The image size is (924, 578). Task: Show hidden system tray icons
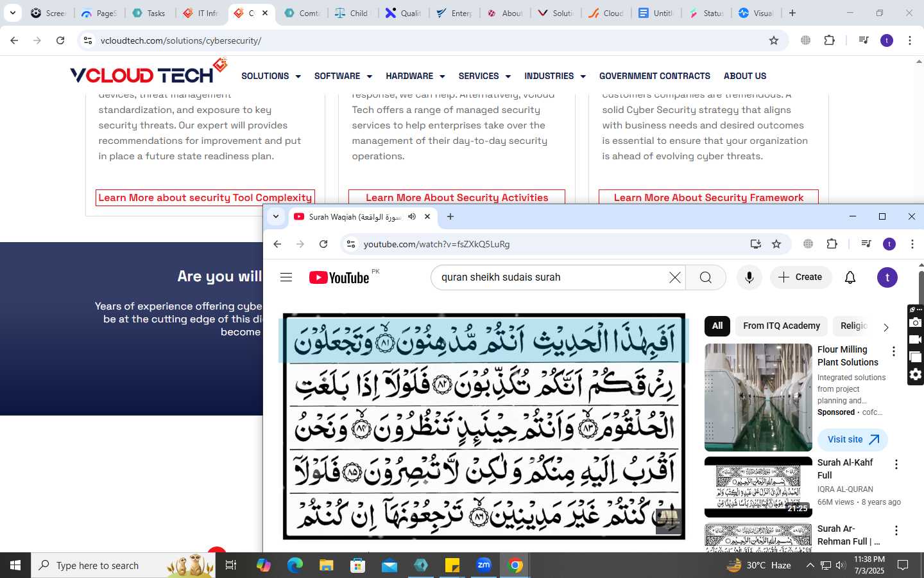point(810,565)
